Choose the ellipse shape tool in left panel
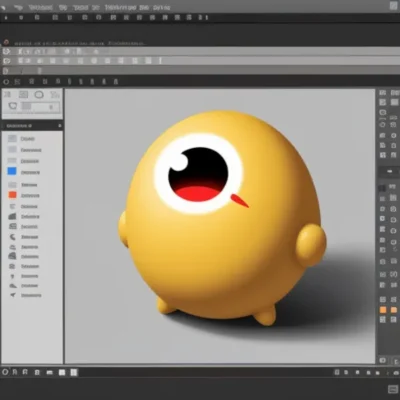Viewport: 400px width, 400px height. (x=39, y=95)
